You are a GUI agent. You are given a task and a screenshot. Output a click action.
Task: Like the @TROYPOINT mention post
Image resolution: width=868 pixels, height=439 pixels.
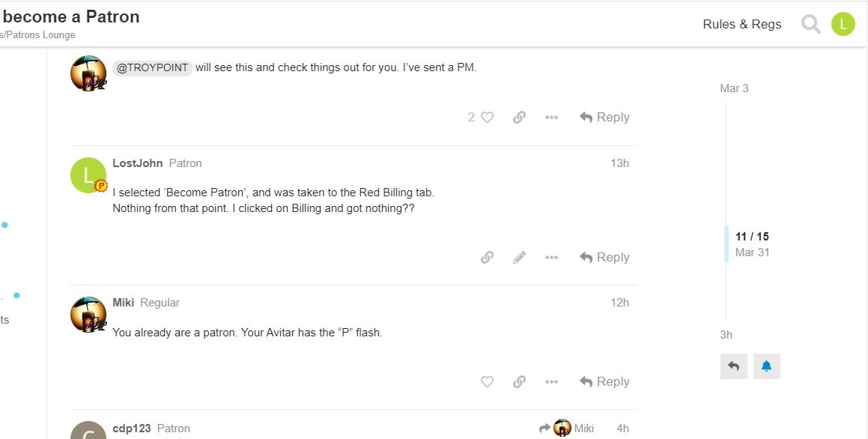pos(487,118)
